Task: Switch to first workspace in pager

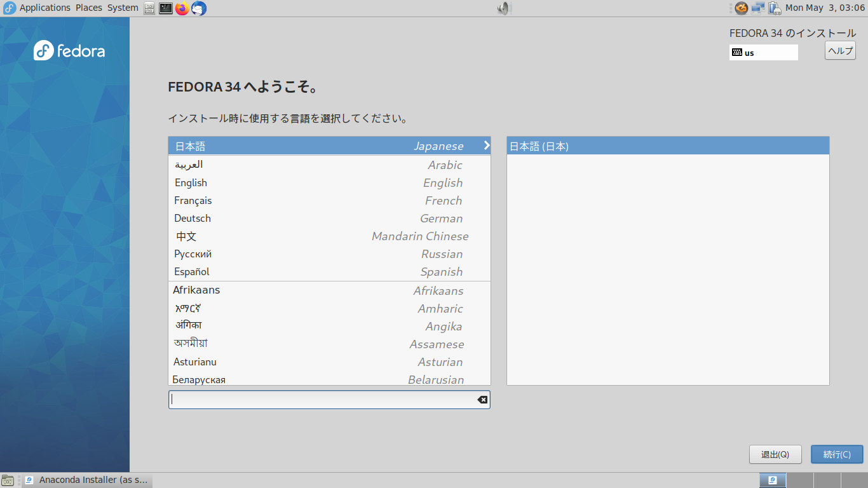Action: (773, 480)
